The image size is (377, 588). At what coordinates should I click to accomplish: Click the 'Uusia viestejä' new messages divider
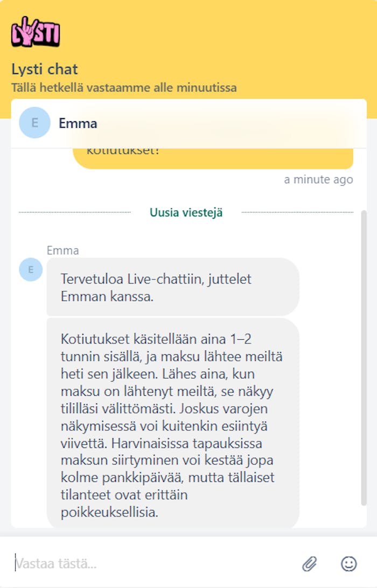186,213
